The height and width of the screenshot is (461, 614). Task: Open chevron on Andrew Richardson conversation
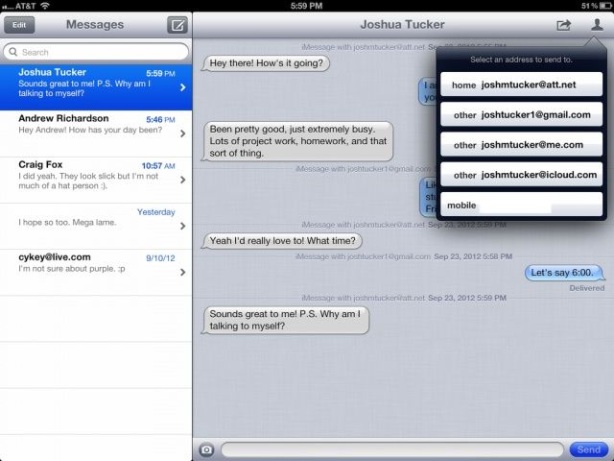coord(182,134)
